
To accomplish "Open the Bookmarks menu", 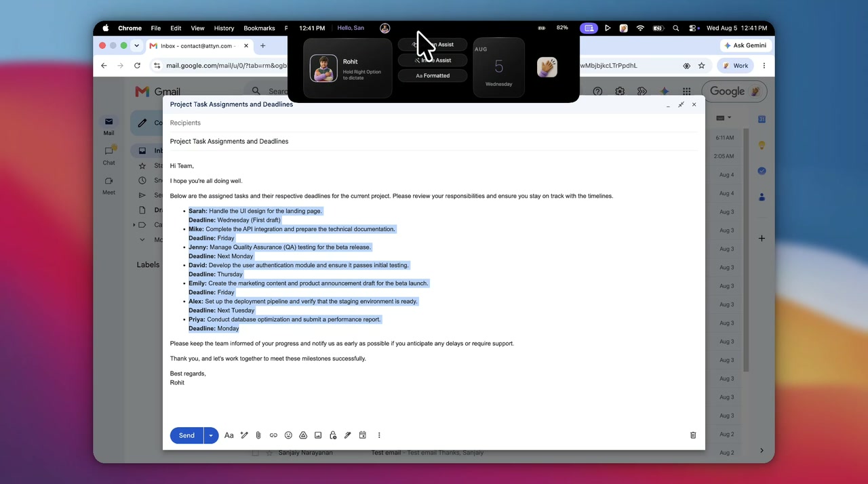I will 259,28.
